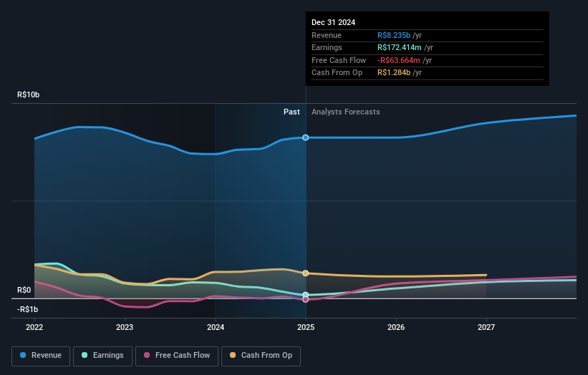588x375 pixels.
Task: Click the Free Cash Flow label in tooltip
Action: [x=339, y=60]
